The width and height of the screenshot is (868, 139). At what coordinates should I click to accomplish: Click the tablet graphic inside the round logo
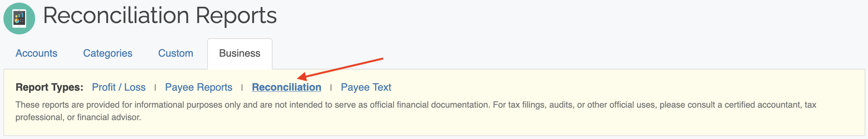(19, 19)
